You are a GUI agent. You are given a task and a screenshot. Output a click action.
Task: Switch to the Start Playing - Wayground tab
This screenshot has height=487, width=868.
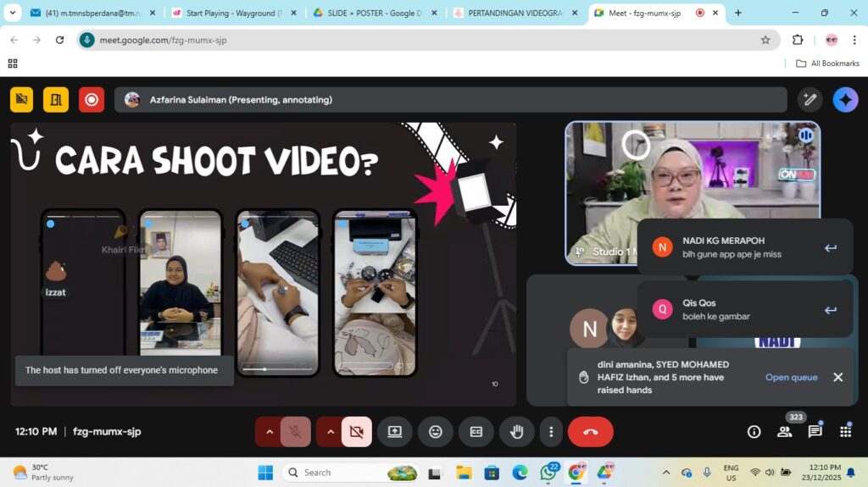coord(233,13)
